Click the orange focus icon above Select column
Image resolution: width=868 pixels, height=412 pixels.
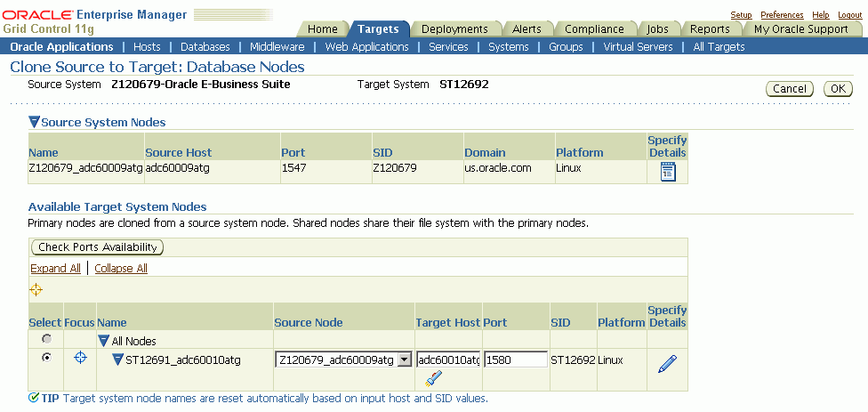coord(36,289)
